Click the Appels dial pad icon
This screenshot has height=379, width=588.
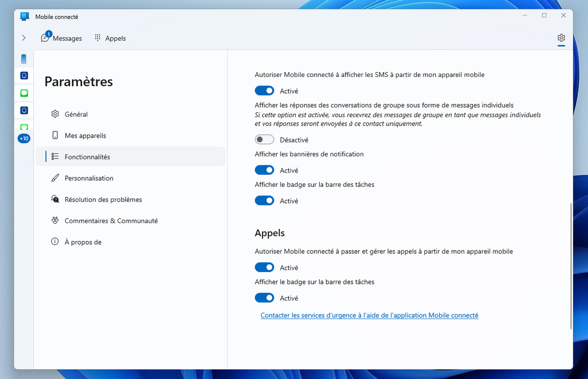pos(98,38)
